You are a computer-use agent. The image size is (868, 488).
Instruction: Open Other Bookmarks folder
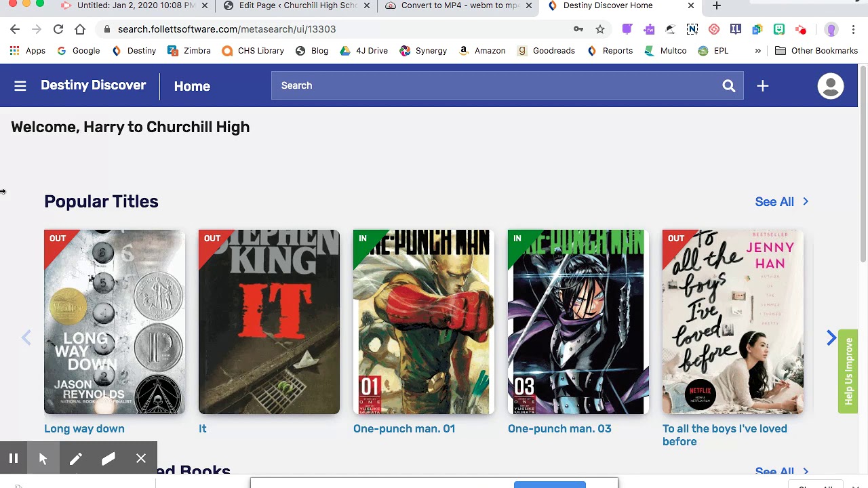point(816,51)
